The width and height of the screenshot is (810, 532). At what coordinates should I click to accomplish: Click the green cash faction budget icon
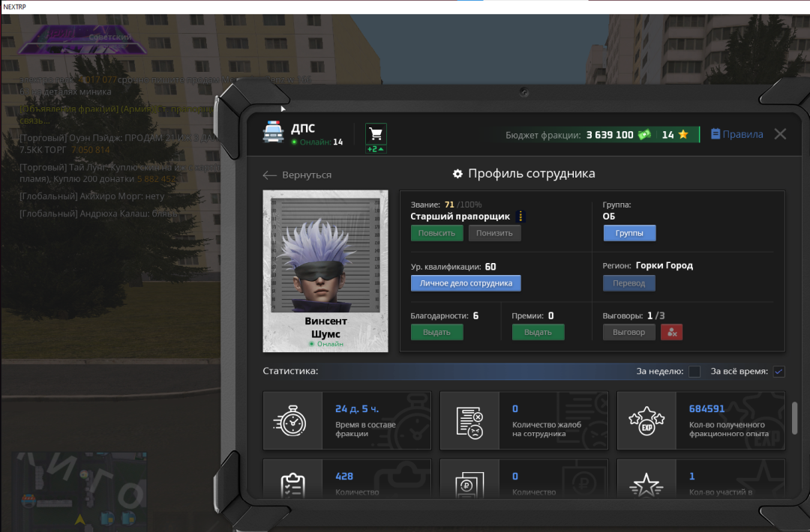644,135
